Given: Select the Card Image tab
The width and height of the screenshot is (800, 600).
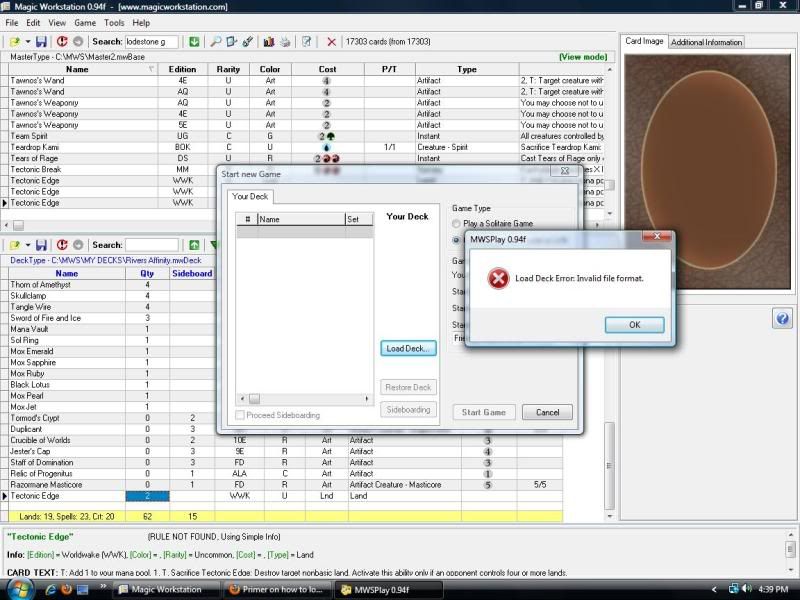Looking at the screenshot, I should pyautogui.click(x=644, y=41).
